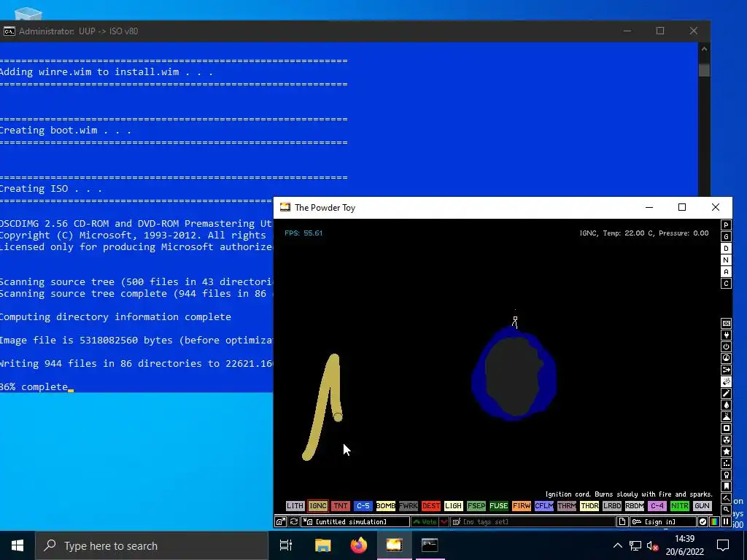Select the IGNC ignition cord element
The image size is (747, 560).
pyautogui.click(x=318, y=506)
